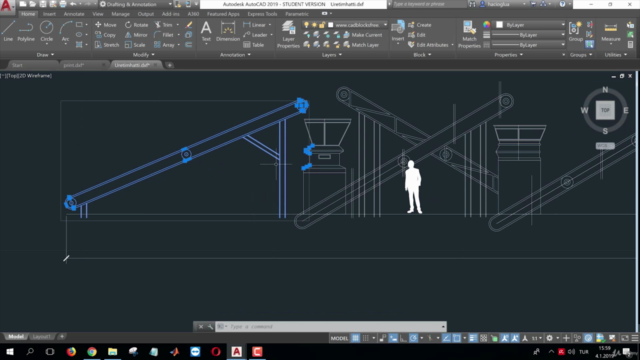
Task: Toggle lineweight display in status bar
Action: pos(473,338)
